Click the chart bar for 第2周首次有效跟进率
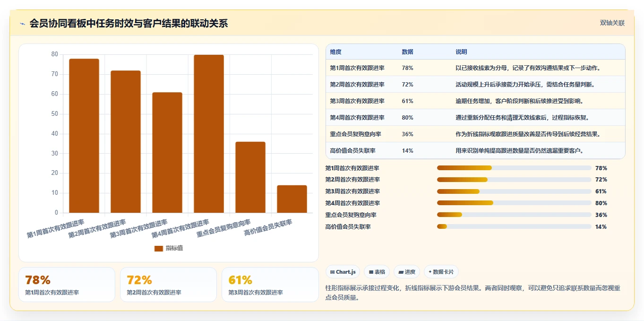Screen dimensions: 644x321 click(x=126, y=141)
